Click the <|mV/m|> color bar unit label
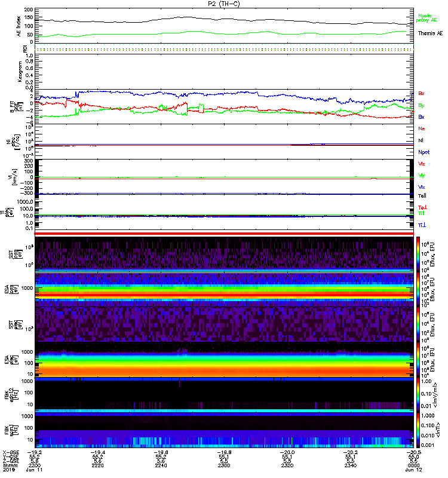The image size is (448, 478). [x=437, y=395]
